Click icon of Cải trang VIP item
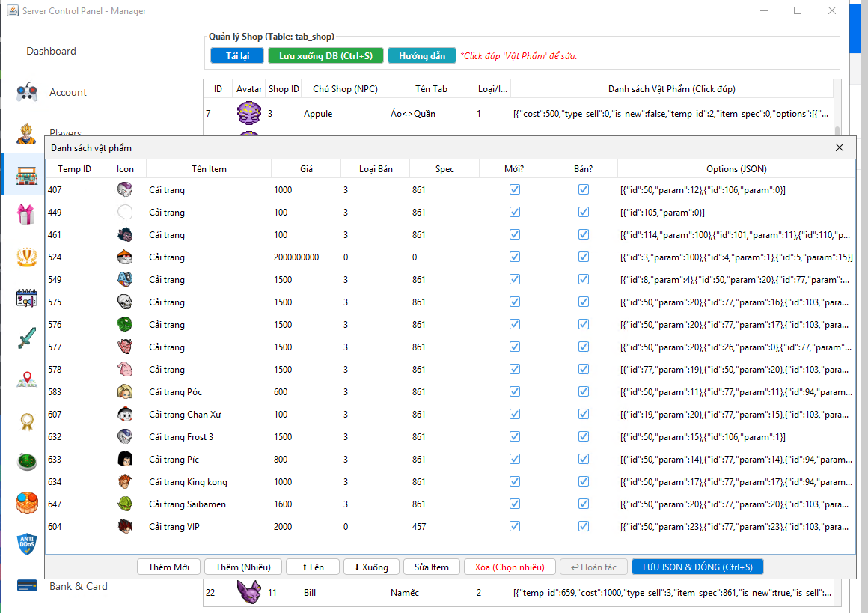This screenshot has width=868, height=613. (x=125, y=526)
